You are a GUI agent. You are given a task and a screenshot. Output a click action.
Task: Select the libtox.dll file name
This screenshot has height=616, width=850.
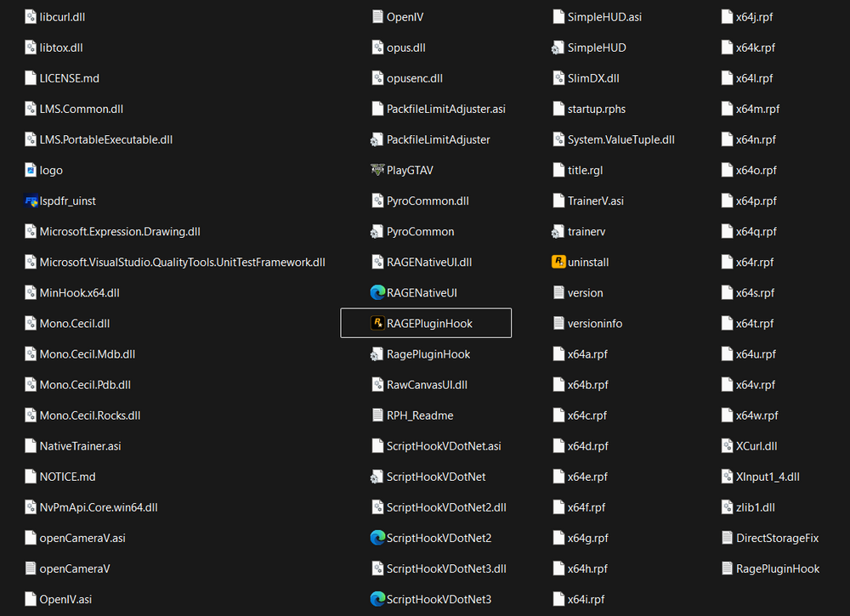click(61, 48)
